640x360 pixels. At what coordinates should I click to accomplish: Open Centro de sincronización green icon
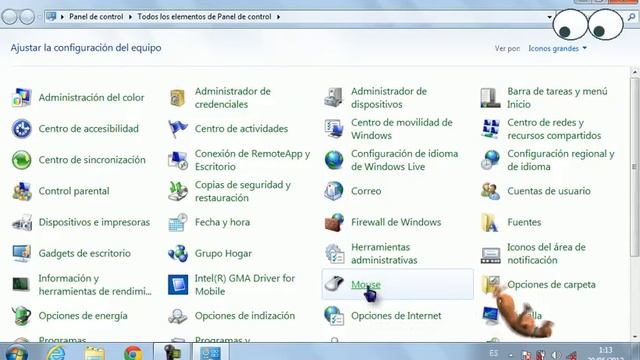click(x=21, y=160)
